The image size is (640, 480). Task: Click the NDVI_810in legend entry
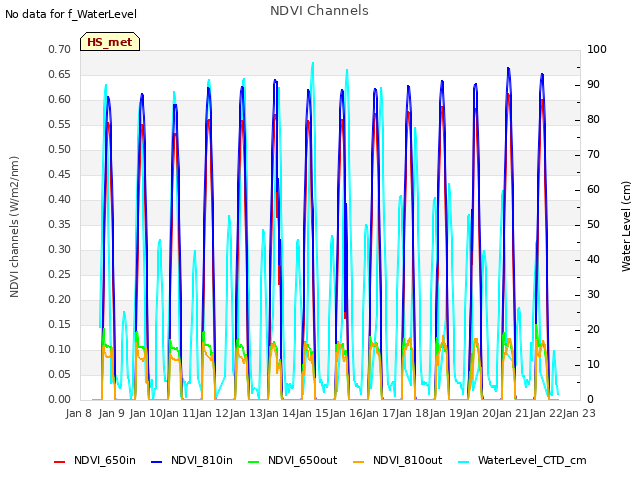[x=192, y=460]
